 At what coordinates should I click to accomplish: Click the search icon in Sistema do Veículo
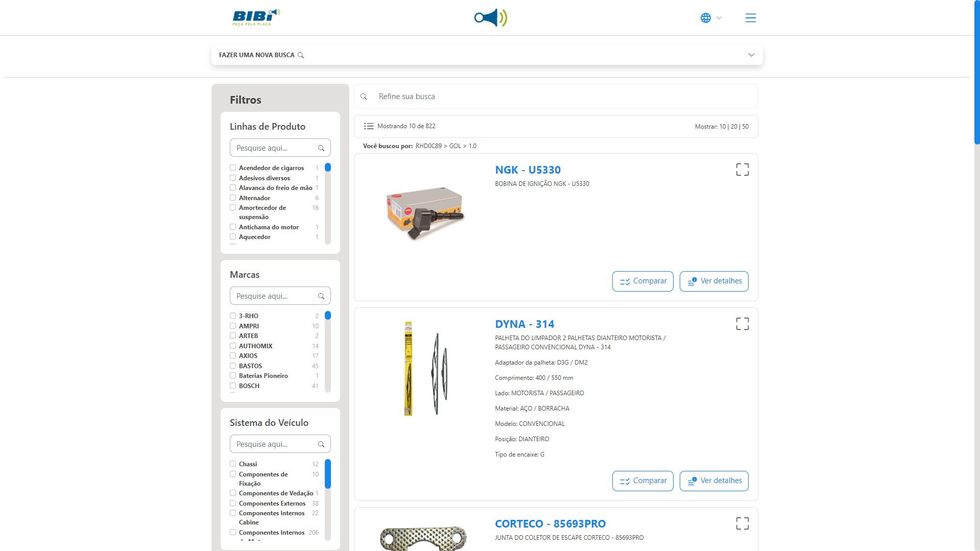point(321,444)
